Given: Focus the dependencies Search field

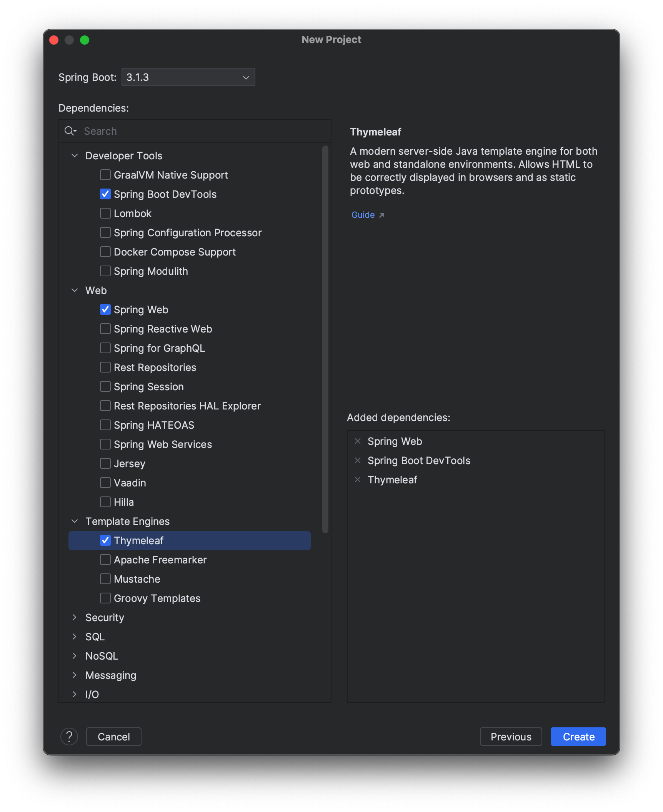Looking at the screenshot, I should [195, 131].
